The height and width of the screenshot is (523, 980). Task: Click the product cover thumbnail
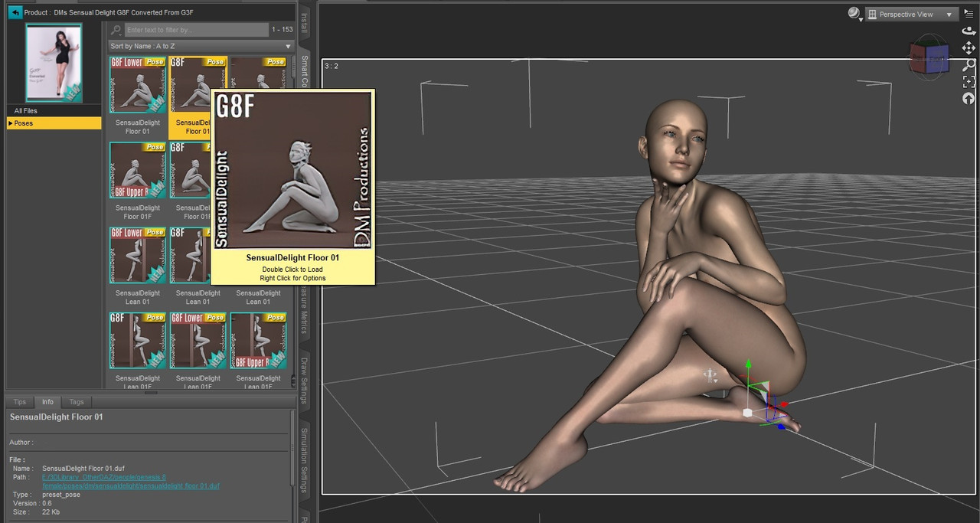pos(54,63)
